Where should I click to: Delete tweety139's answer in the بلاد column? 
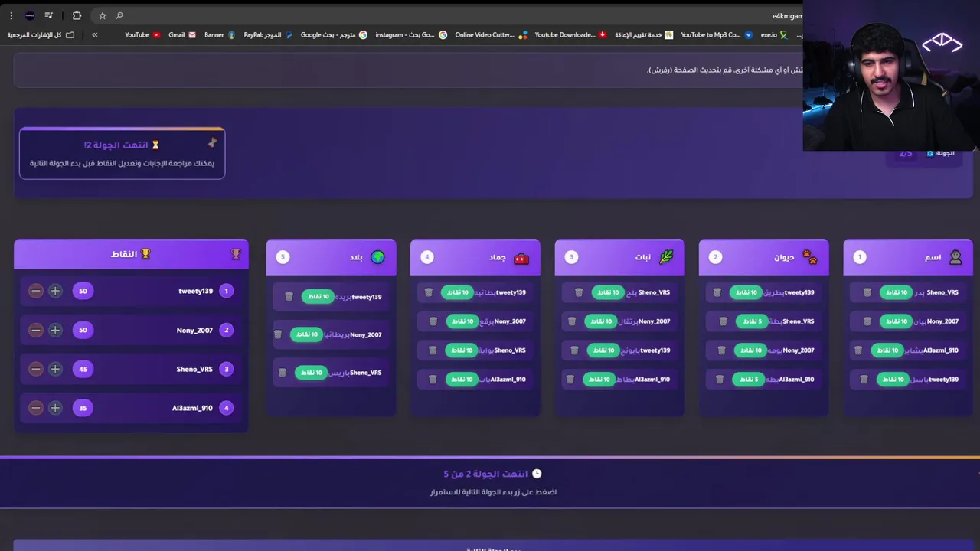tap(289, 297)
